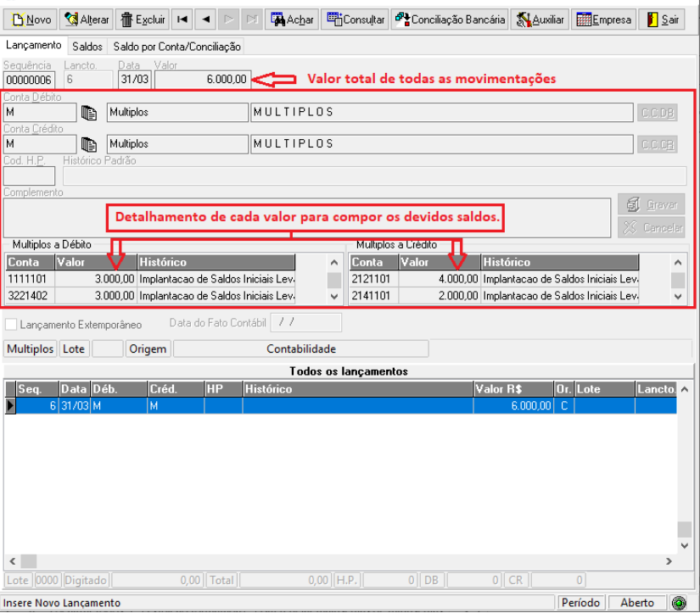Viewport: 700px width, 613px height.
Task: Click the Histórico Padrão field
Action: [374, 176]
